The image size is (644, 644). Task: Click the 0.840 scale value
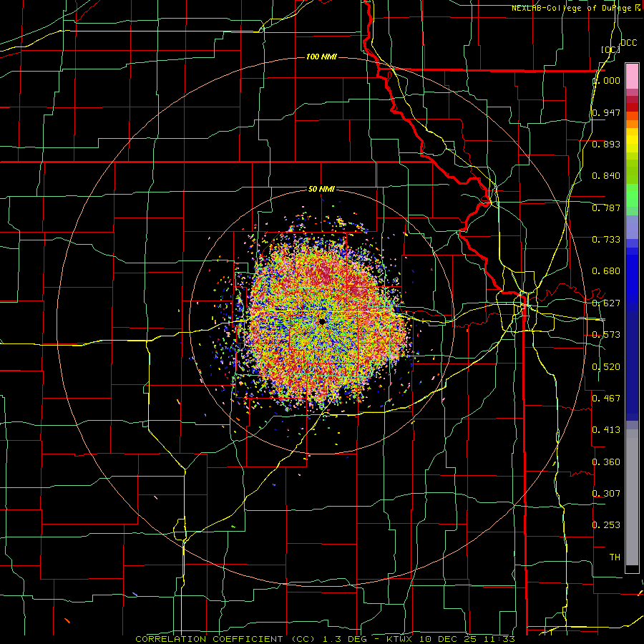tap(606, 176)
